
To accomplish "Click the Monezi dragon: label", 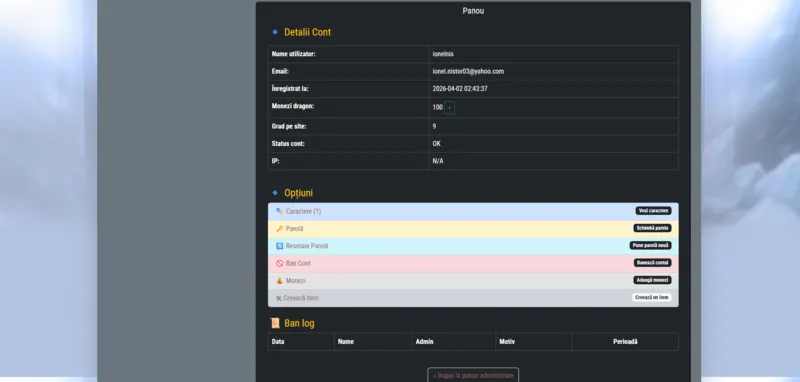I will tap(292, 106).
